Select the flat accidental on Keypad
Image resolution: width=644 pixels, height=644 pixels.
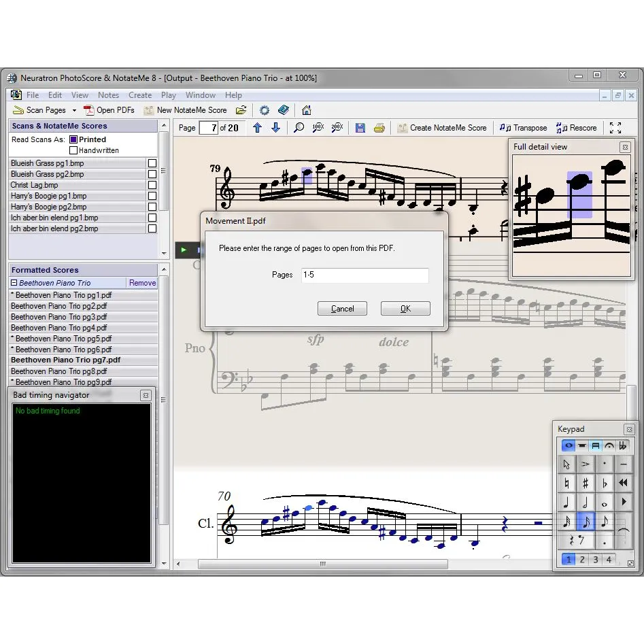pyautogui.click(x=605, y=483)
